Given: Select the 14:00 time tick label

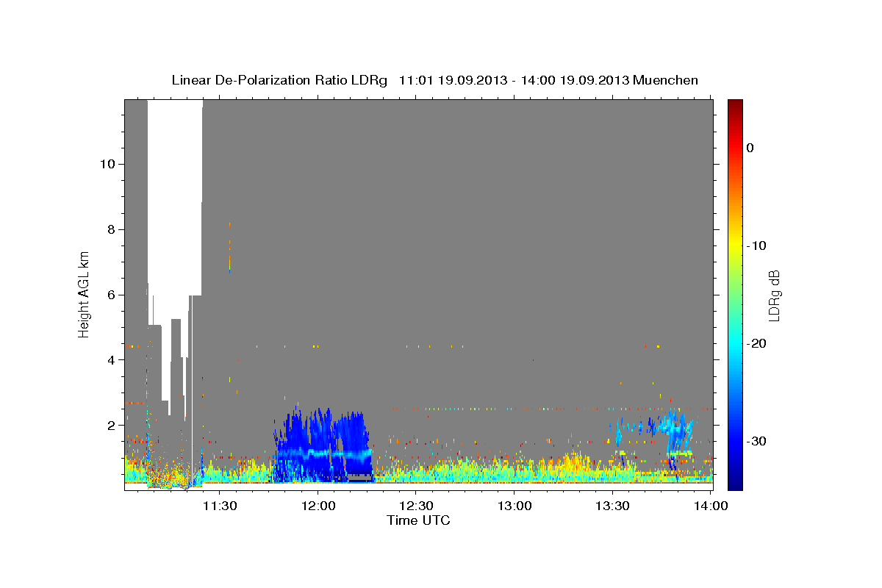Looking at the screenshot, I should 711,506.
